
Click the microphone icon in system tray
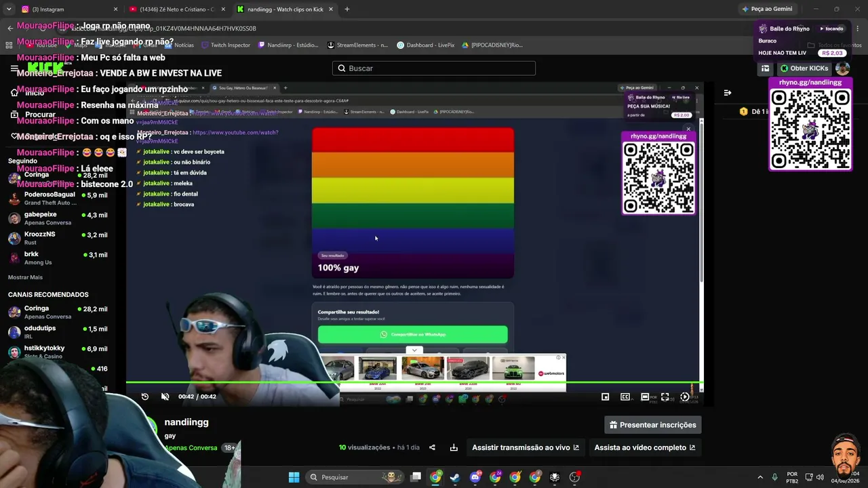pos(774,477)
